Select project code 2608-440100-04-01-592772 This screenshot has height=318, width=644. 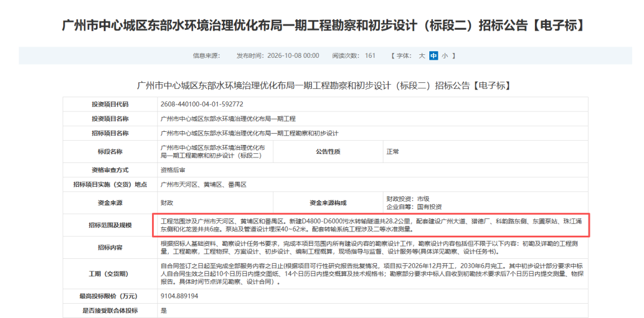click(x=202, y=104)
